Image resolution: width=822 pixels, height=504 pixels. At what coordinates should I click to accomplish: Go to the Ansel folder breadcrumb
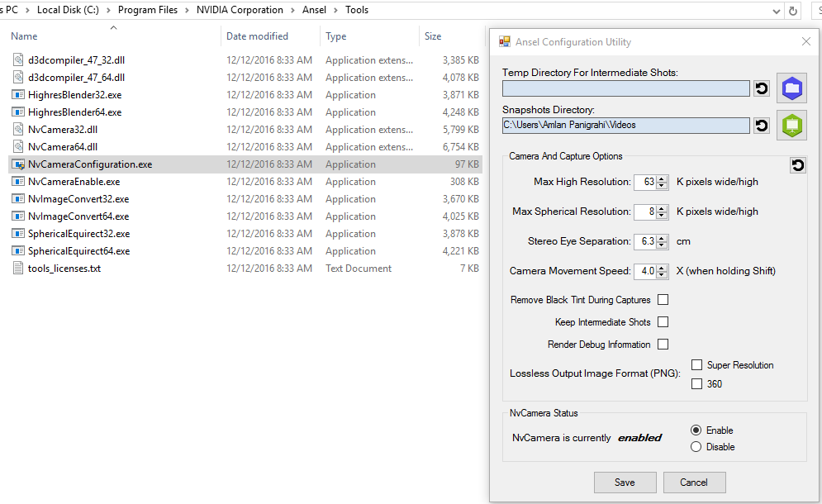[314, 10]
